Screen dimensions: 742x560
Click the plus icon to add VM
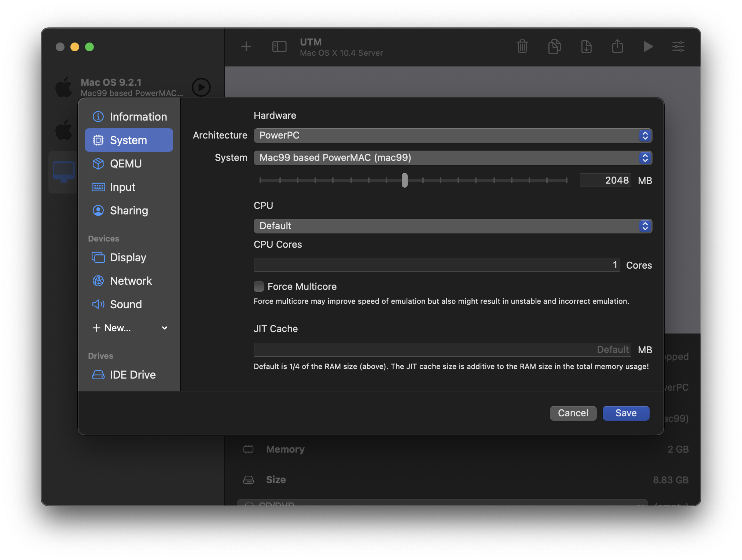pyautogui.click(x=246, y=47)
